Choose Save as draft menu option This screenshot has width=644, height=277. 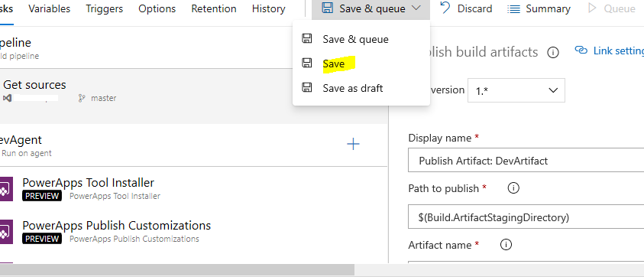click(x=352, y=88)
